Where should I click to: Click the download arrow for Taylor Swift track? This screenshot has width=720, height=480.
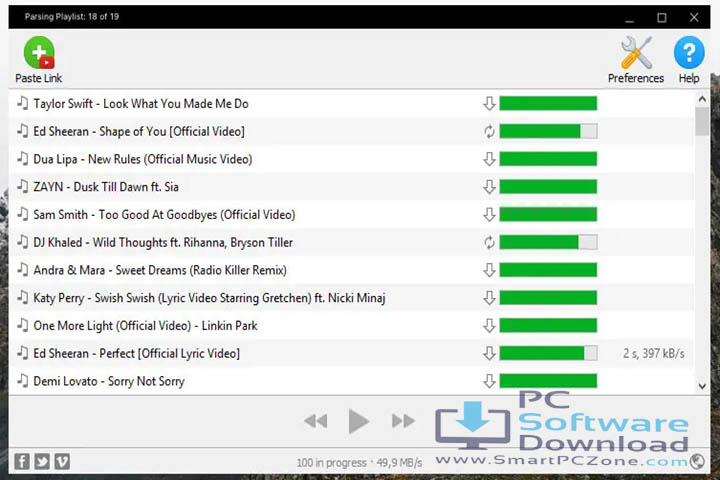coord(489,103)
